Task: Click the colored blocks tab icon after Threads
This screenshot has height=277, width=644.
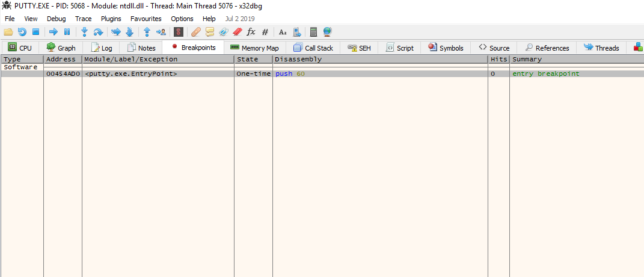Action: (638, 47)
